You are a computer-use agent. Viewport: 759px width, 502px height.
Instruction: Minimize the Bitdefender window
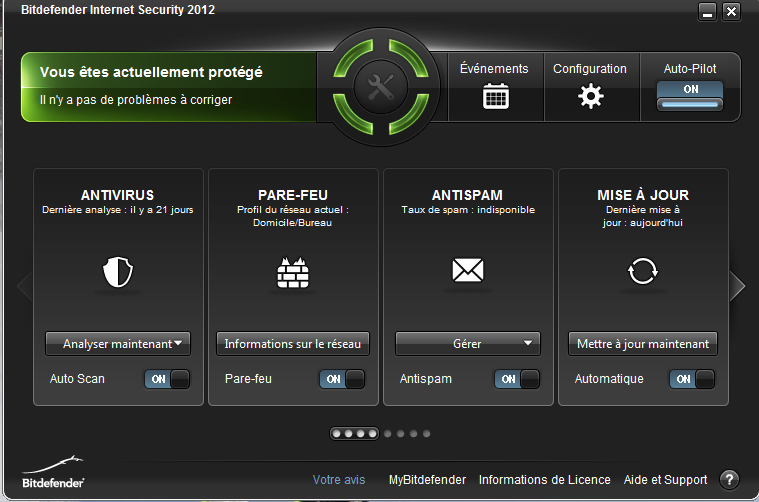[707, 12]
